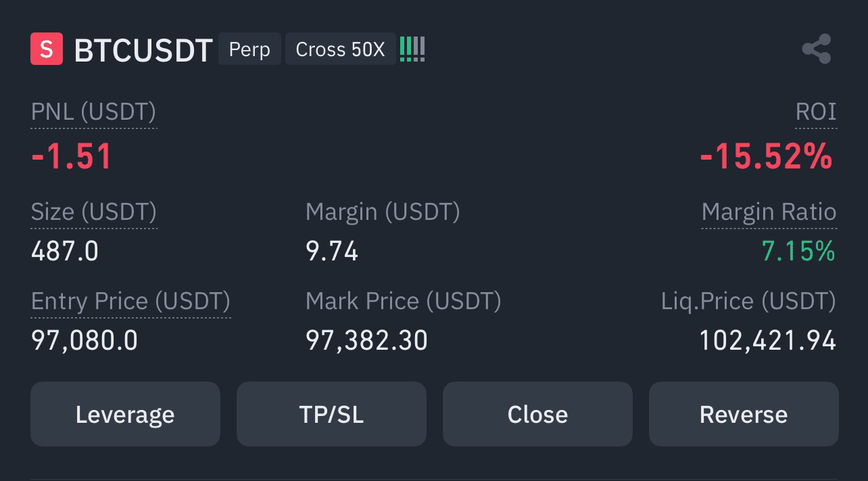
Task: Click the Margin Ratio label
Action: [769, 212]
